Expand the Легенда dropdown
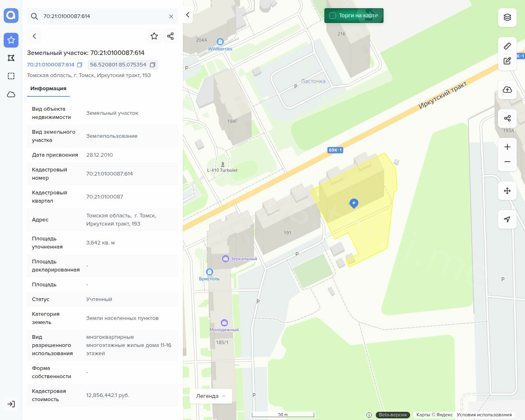 (x=211, y=396)
